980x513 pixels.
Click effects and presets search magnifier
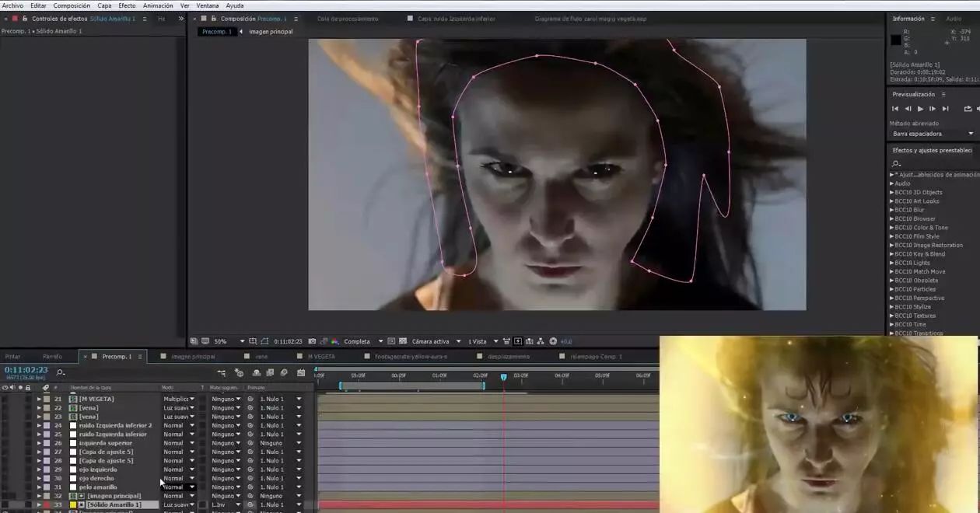(x=896, y=163)
